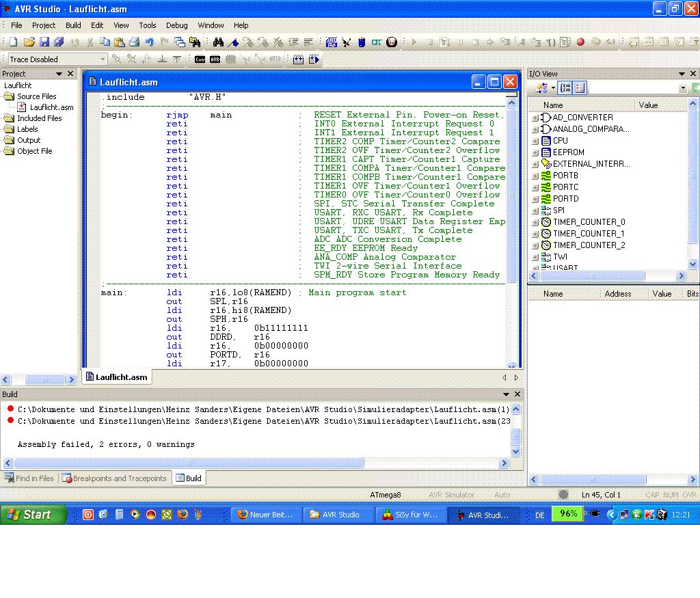Toggle the AVR button on trace toolbar
The image size is (700, 598).
tap(215, 59)
